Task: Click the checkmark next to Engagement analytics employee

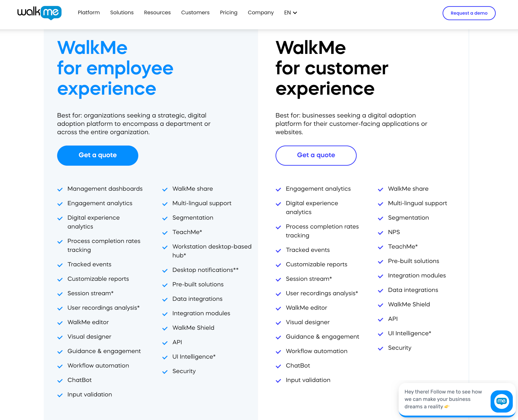Action: pos(60,204)
